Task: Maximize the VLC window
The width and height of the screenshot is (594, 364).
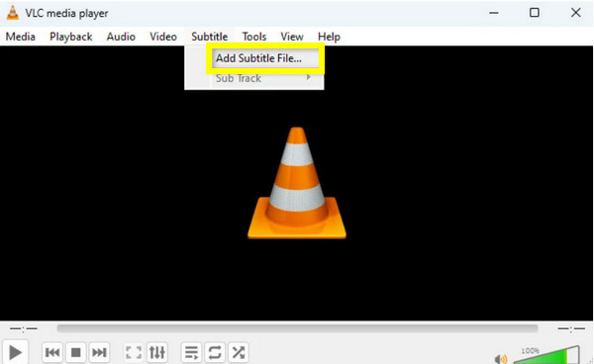Action: [535, 13]
